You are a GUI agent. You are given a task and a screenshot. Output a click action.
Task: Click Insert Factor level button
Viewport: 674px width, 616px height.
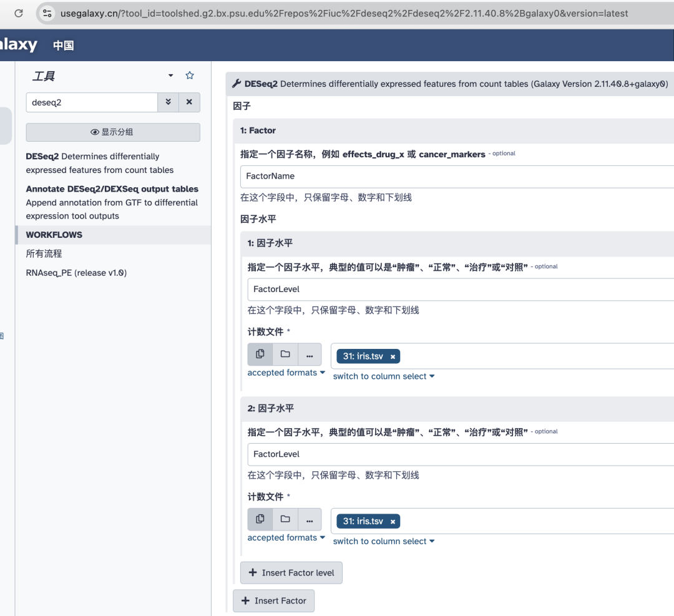coord(291,572)
